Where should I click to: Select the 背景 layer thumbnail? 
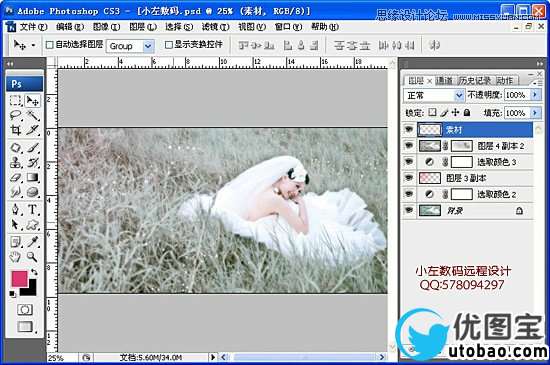(x=430, y=210)
